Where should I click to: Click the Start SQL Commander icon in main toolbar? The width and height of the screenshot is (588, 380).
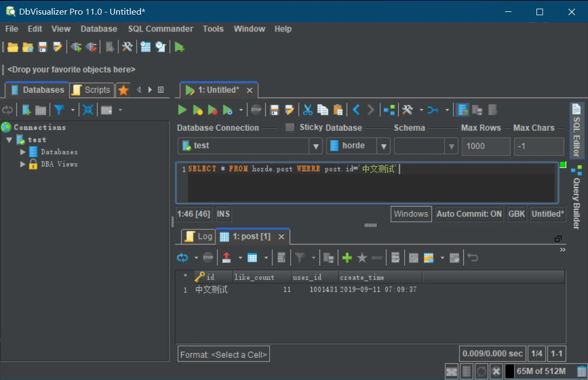tap(179, 47)
